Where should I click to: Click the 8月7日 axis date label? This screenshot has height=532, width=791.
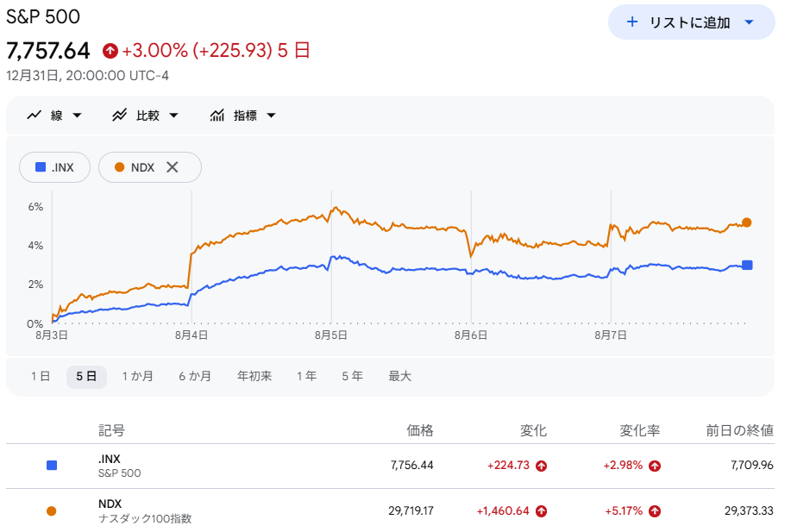pyautogui.click(x=611, y=335)
